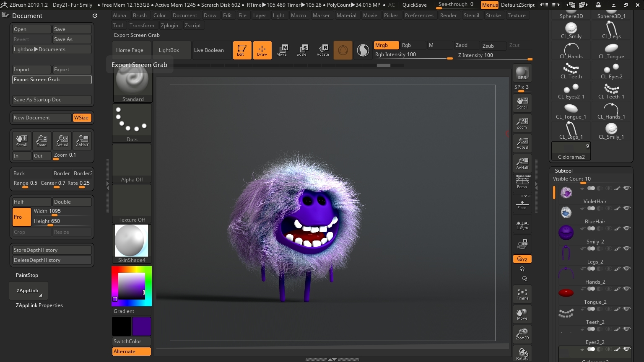The image size is (644, 362).
Task: Click the Frame view icon
Action: click(x=522, y=294)
